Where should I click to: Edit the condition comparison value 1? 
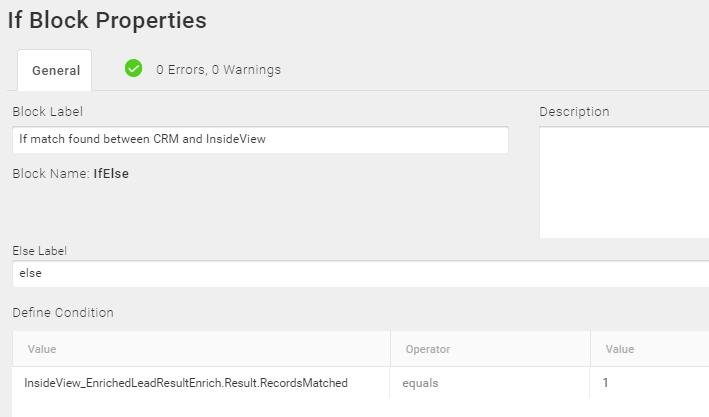tap(650, 383)
